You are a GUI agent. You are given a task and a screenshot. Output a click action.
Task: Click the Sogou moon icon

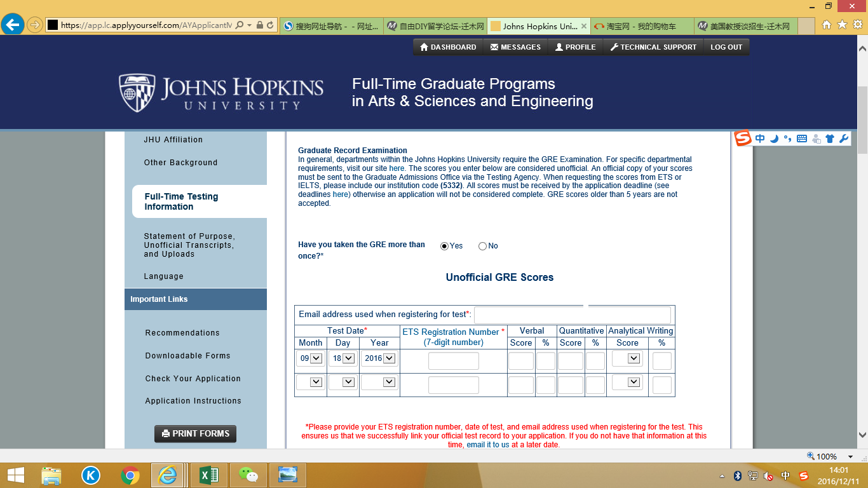[774, 139]
